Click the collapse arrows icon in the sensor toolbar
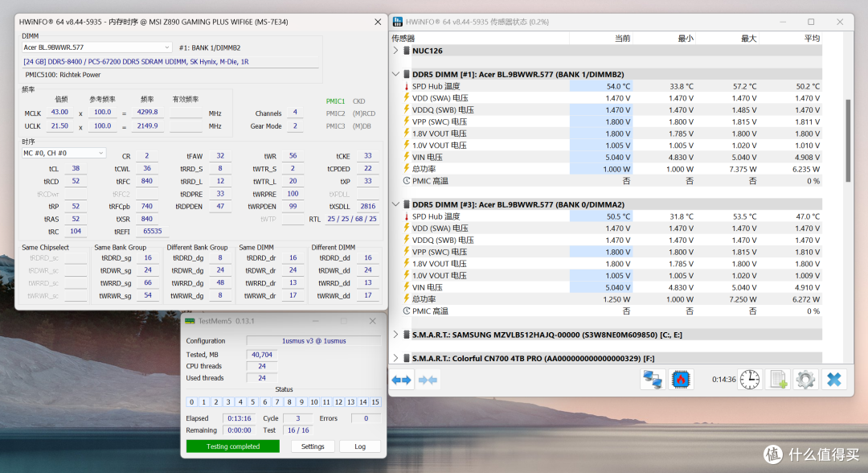The image size is (868, 473). [x=428, y=380]
